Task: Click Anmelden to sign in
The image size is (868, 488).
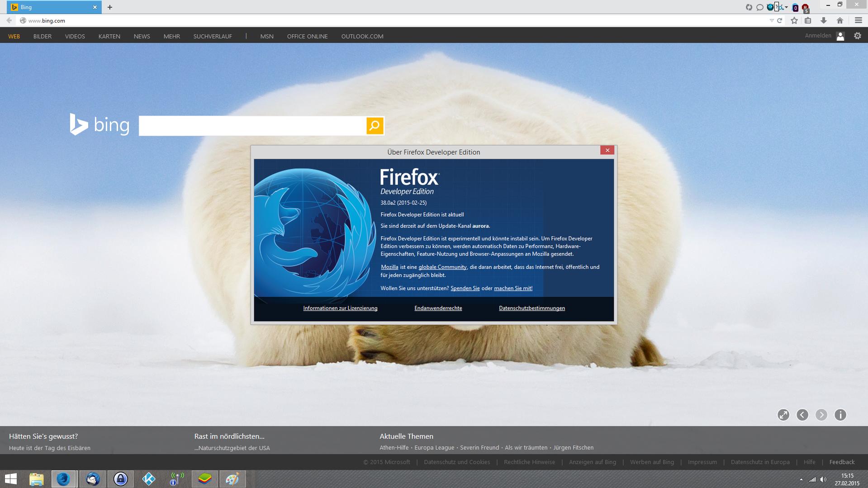Action: [x=818, y=36]
